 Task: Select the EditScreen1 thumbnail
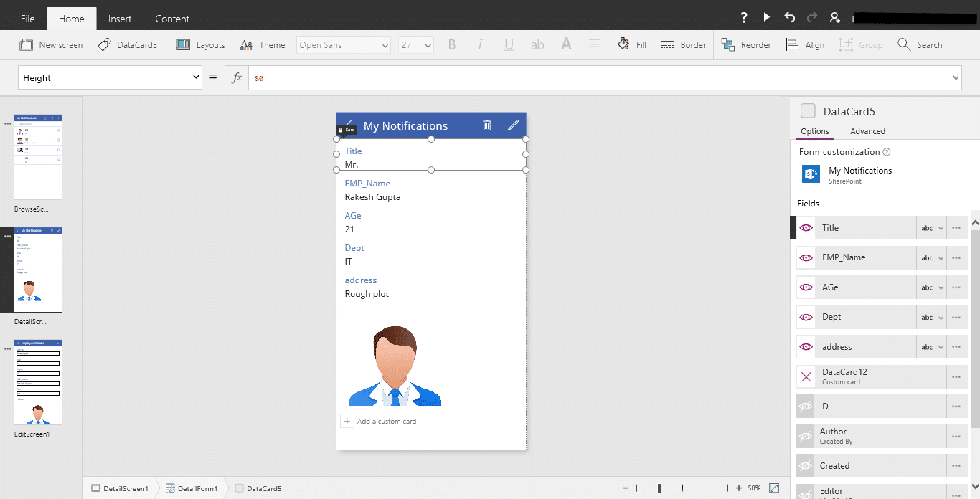(38, 383)
